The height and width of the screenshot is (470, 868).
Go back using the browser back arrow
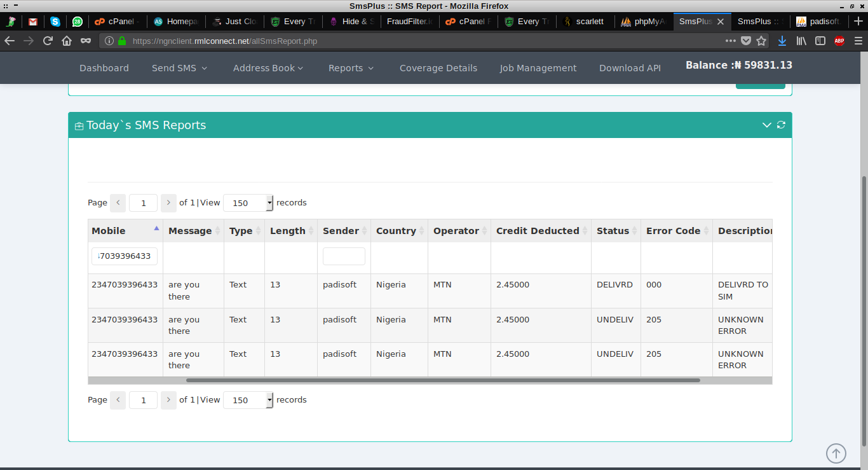[x=10, y=41]
